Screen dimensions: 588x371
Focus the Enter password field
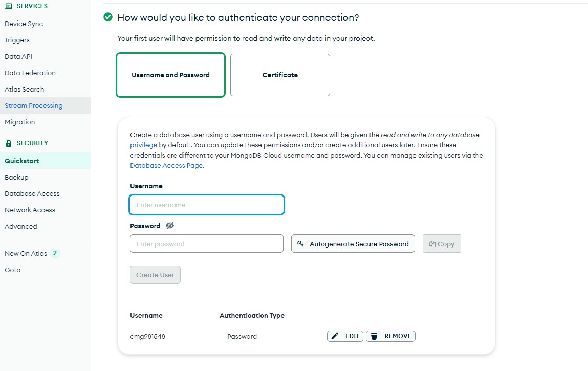[x=207, y=244]
